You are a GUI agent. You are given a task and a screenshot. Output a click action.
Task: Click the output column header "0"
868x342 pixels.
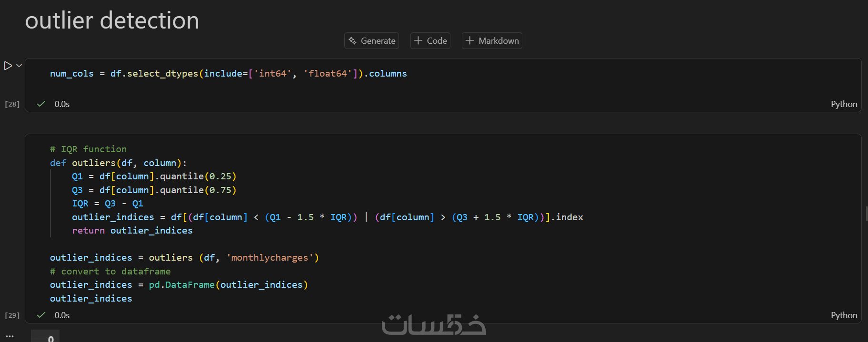tap(51, 338)
